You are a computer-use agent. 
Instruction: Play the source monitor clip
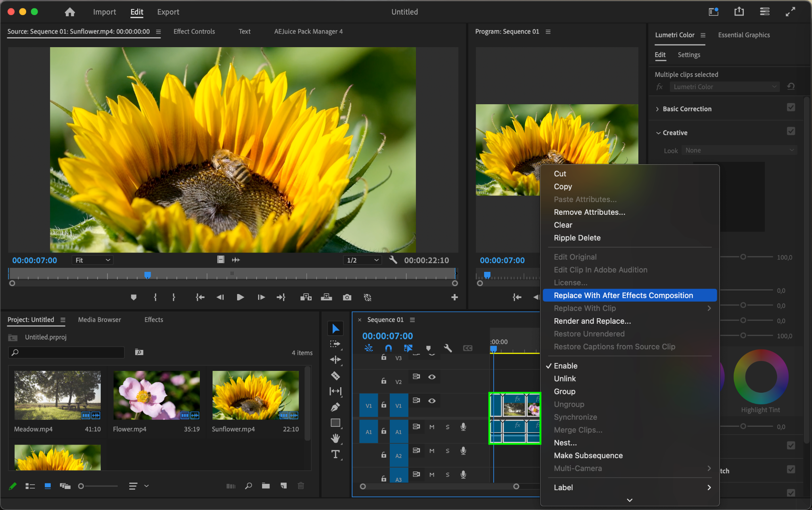[240, 297]
